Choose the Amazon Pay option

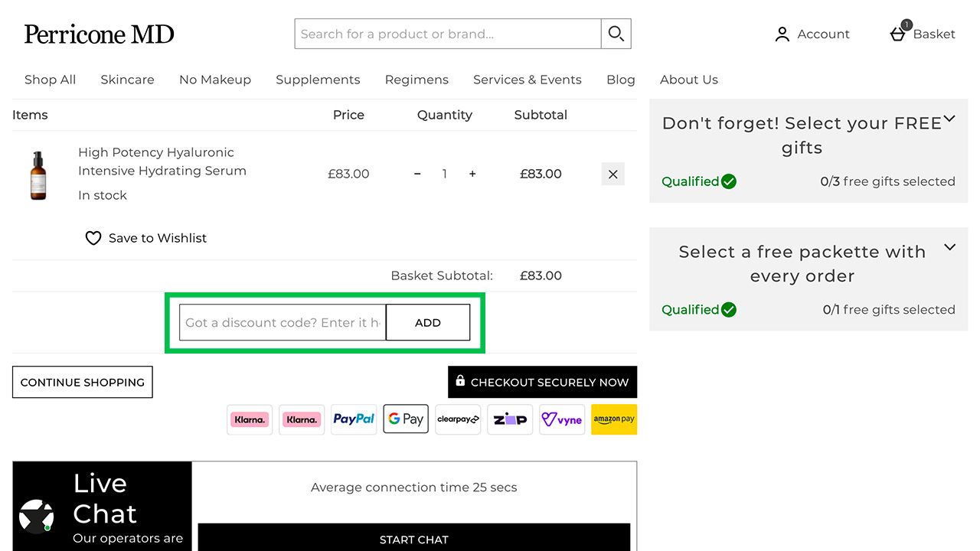click(614, 419)
